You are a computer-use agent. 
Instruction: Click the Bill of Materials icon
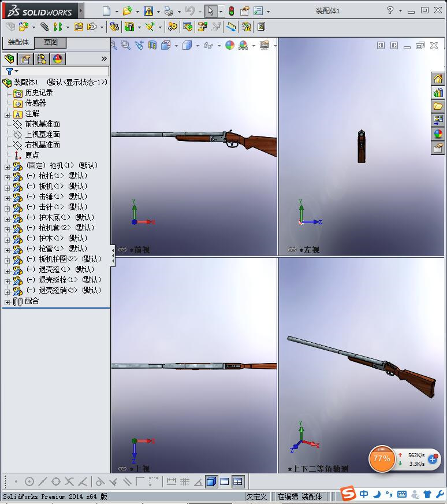[188, 27]
